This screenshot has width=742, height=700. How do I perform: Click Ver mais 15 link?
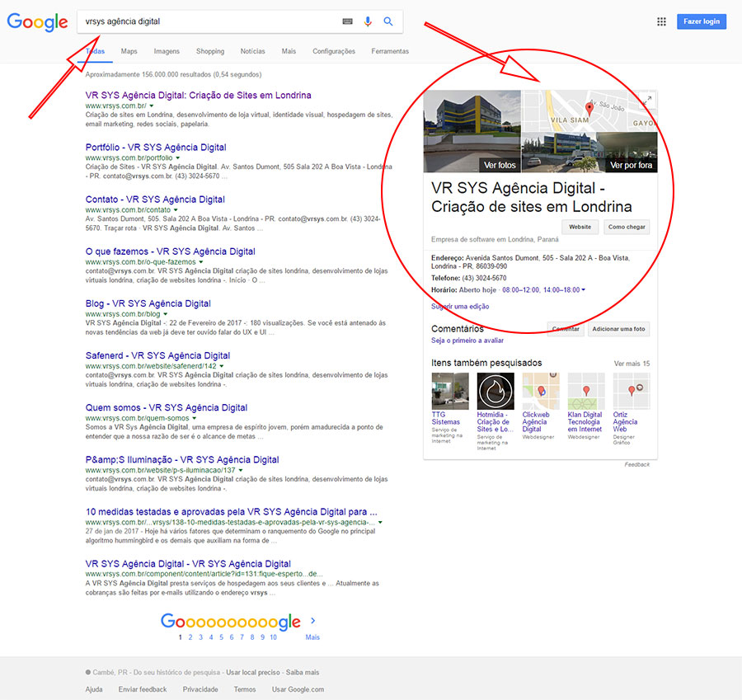[x=632, y=364]
